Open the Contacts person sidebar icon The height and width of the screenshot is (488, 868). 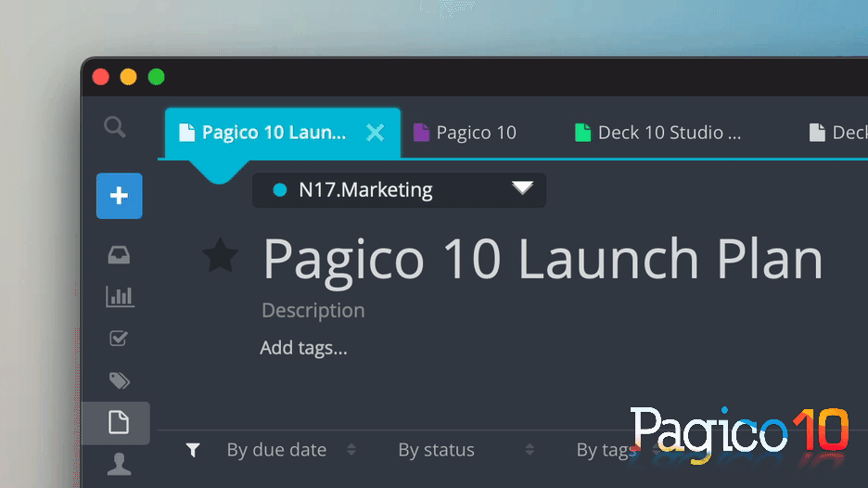tap(119, 465)
